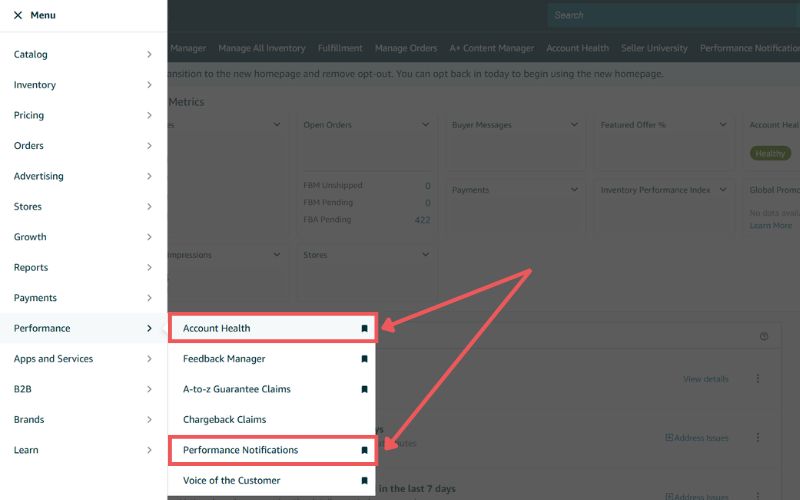Image resolution: width=800 pixels, height=500 pixels.
Task: Click the Learn More link
Action: click(770, 226)
